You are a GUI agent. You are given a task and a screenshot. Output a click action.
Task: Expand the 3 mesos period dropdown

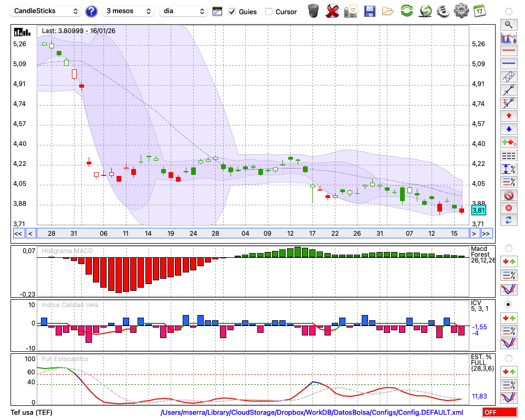coord(128,11)
